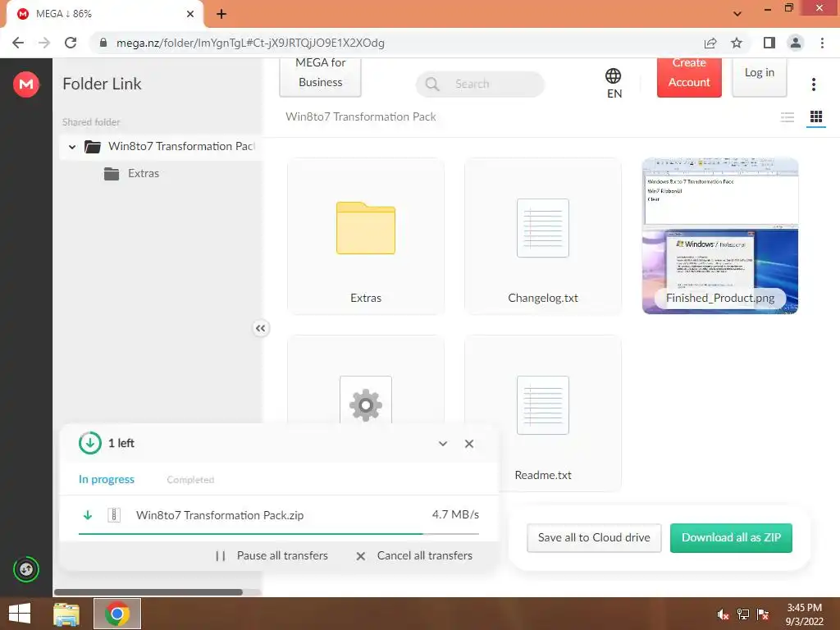Open the Extras folder tile
840x630 pixels.
[366, 236]
